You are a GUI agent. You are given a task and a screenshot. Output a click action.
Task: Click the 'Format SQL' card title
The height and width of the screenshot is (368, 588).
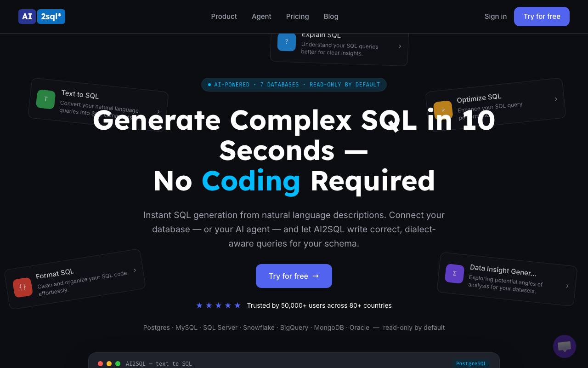(x=55, y=274)
